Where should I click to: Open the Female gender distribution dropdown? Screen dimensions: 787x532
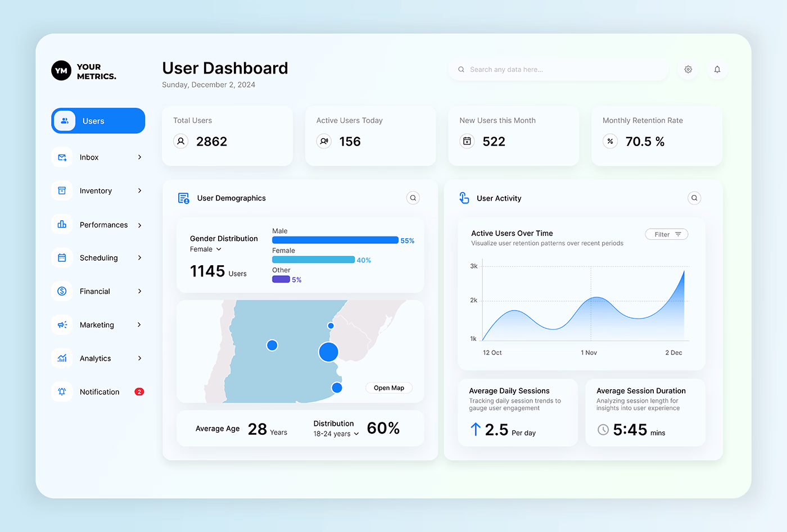[x=205, y=249]
